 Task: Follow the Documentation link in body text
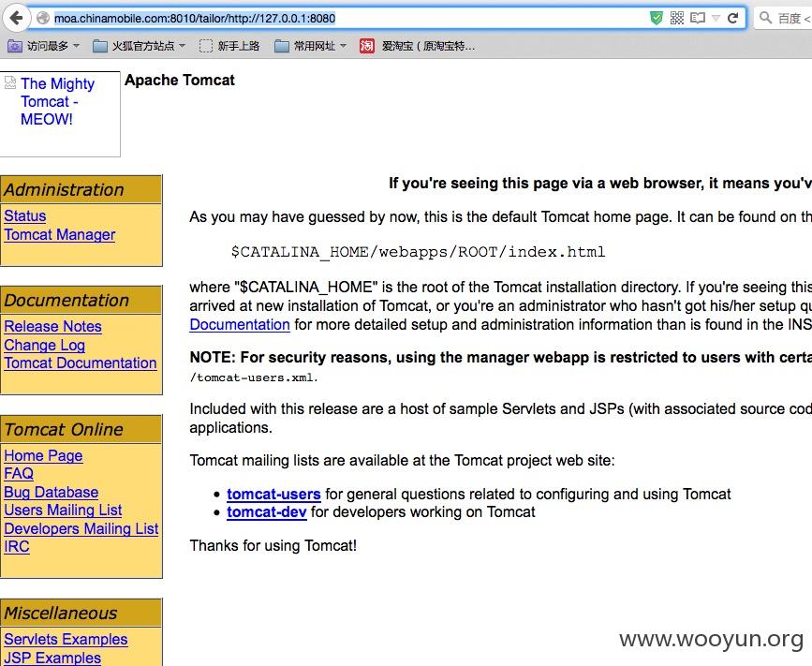[x=240, y=325]
